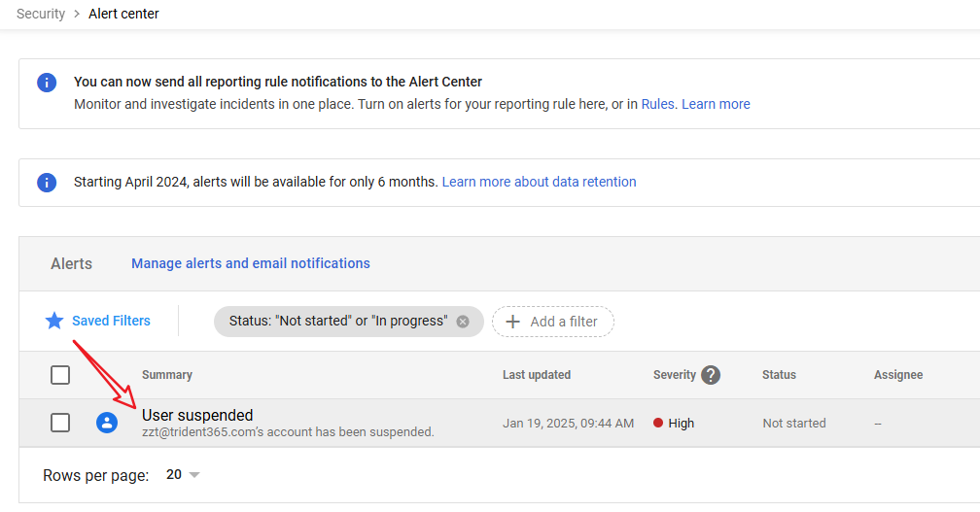This screenshot has width=980, height=512.
Task: Open the Rules link in the banner
Action: pyautogui.click(x=657, y=104)
